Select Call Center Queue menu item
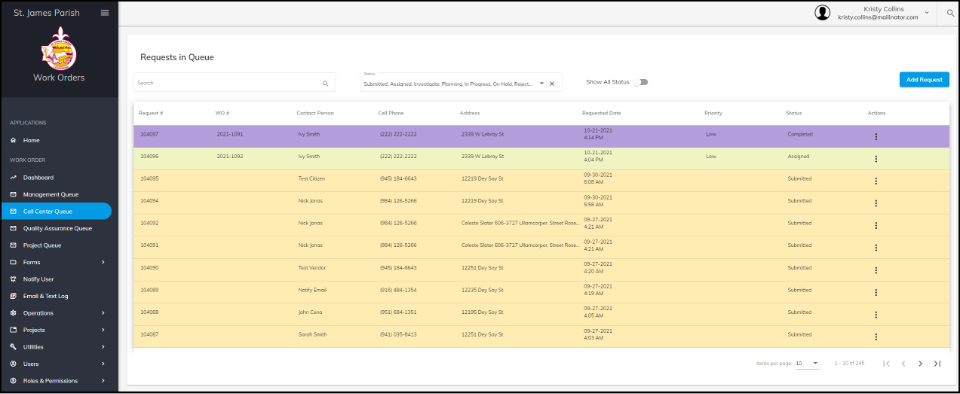Image resolution: width=960 pixels, height=394 pixels. (56, 211)
